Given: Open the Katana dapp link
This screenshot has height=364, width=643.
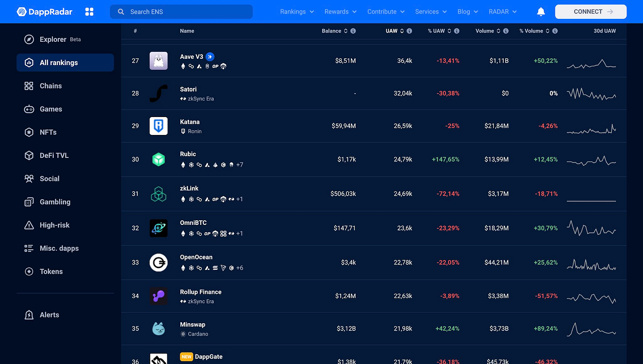Looking at the screenshot, I should coord(190,122).
